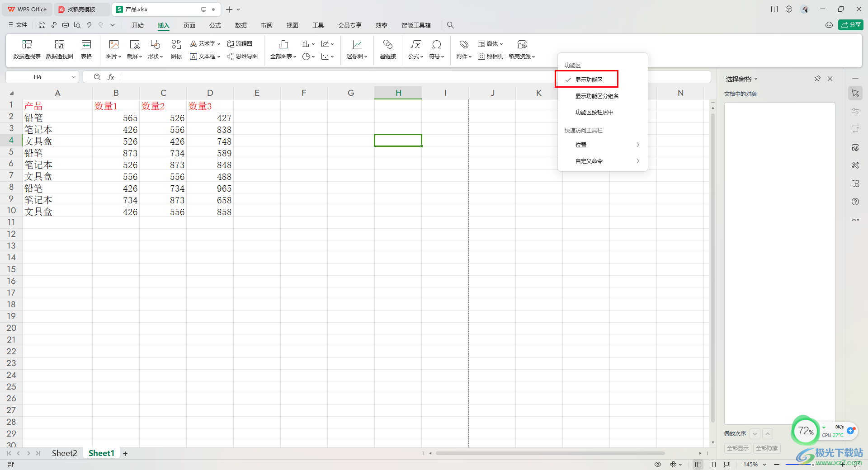The image size is (868, 470).
Task: Toggle 显示功能区分组名 option
Action: 603,96
